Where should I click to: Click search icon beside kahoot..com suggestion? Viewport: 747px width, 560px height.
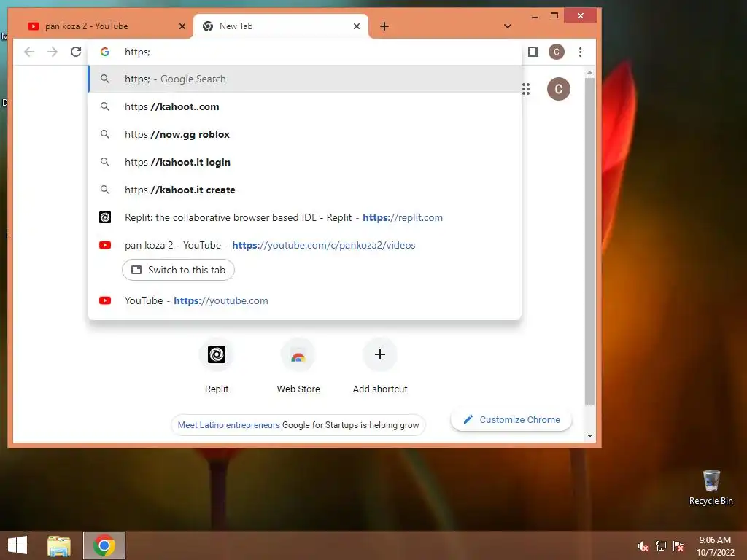(105, 106)
